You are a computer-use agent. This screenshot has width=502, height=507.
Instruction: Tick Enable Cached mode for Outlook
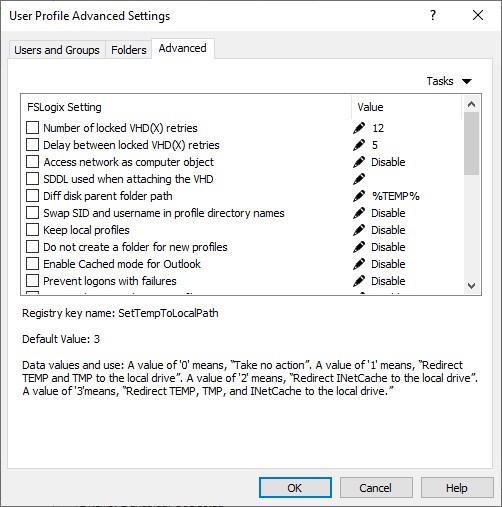[32, 264]
